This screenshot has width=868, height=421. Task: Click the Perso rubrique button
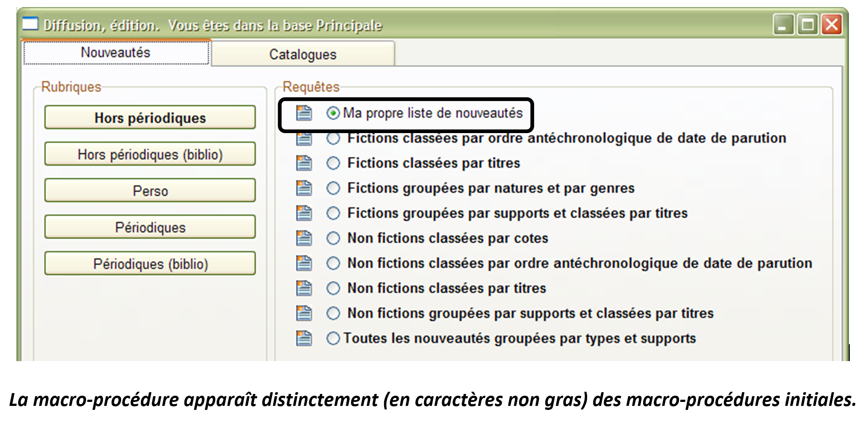(x=150, y=191)
